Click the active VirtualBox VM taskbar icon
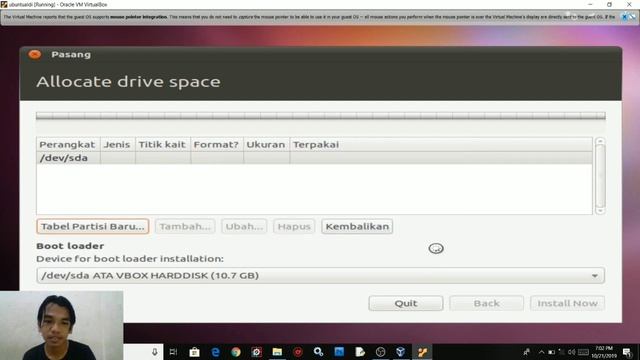Image resolution: width=640 pixels, height=360 pixels. [x=422, y=352]
